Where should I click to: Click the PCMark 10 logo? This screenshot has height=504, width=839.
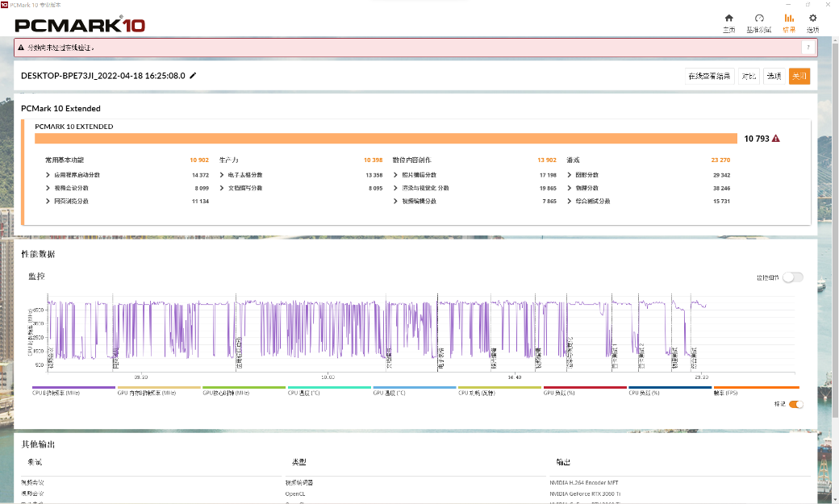pos(80,25)
